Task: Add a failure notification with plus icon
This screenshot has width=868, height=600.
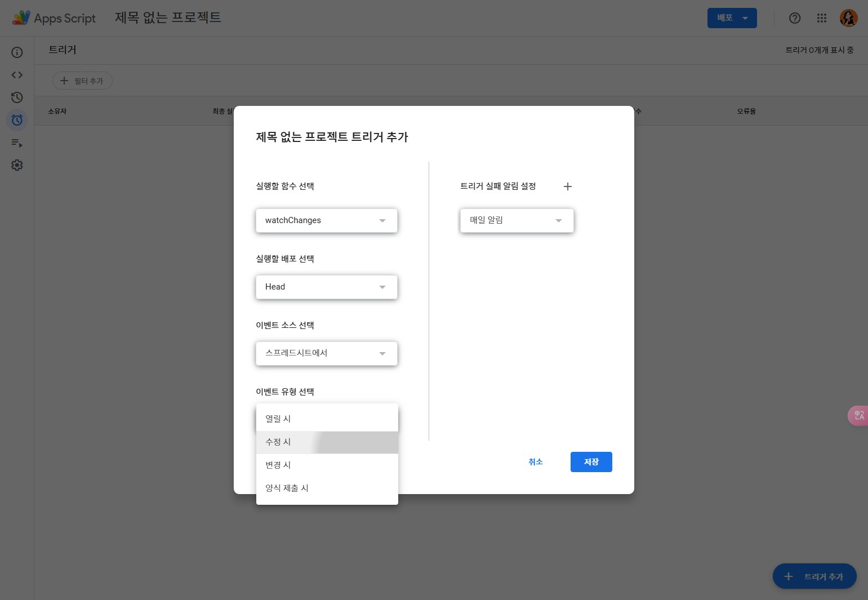Action: (568, 186)
